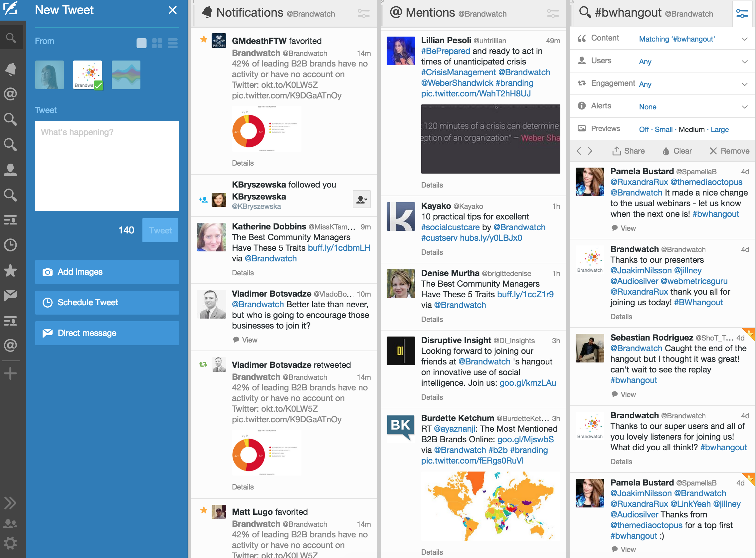Open goo.gl/kmzLAu link in Disruptive Insight tweet
Image resolution: width=756 pixels, height=558 pixels.
[x=527, y=383]
